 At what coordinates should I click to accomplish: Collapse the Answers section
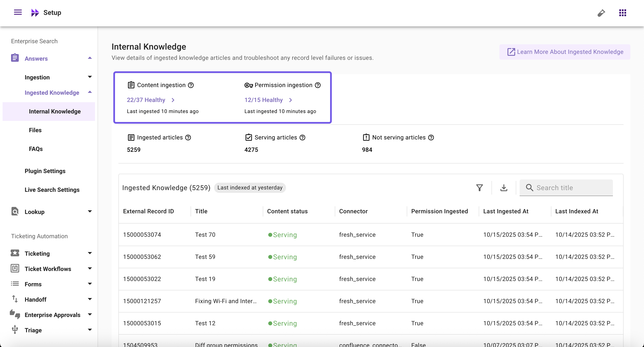tap(90, 58)
